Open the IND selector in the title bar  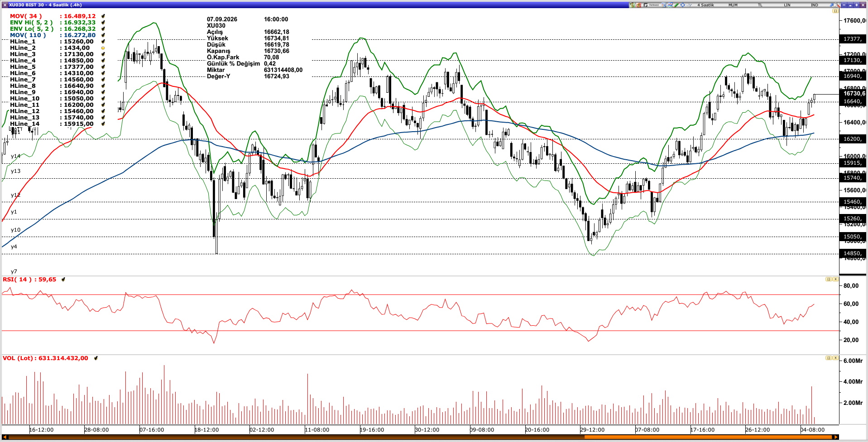pos(815,5)
